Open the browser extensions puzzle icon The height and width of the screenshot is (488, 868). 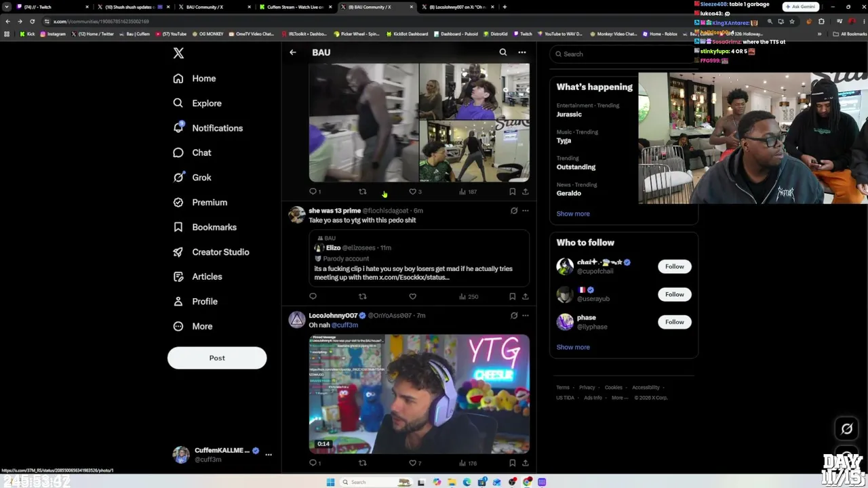pyautogui.click(x=821, y=22)
